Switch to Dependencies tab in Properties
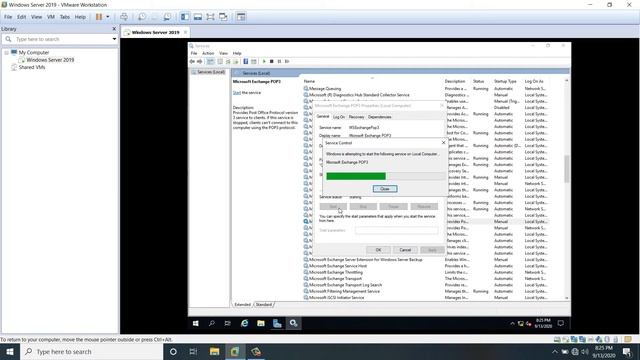 click(380, 117)
